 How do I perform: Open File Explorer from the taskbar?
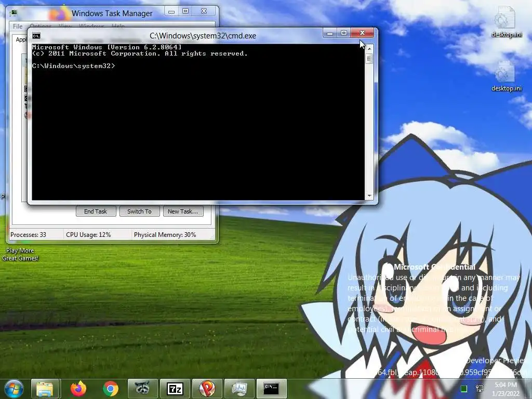tap(45, 389)
